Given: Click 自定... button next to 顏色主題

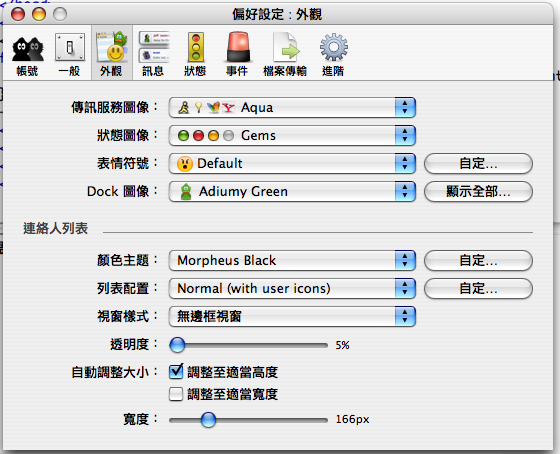Looking at the screenshot, I should click(x=478, y=260).
